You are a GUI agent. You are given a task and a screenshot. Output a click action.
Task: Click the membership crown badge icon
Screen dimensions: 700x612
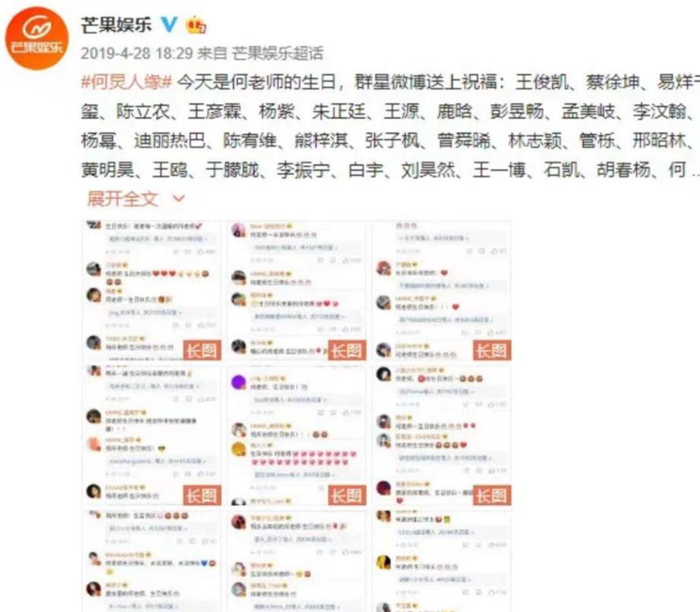click(x=196, y=24)
